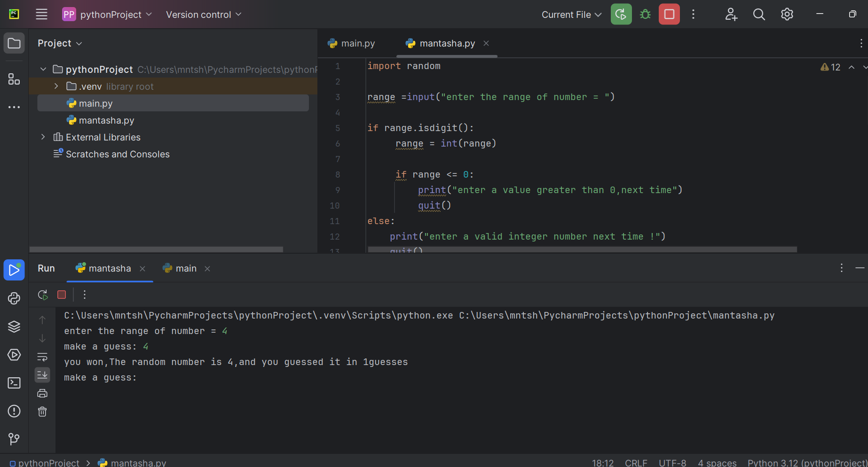868x467 pixels.
Task: Stop process in Run panel toolbar
Action: (62, 295)
